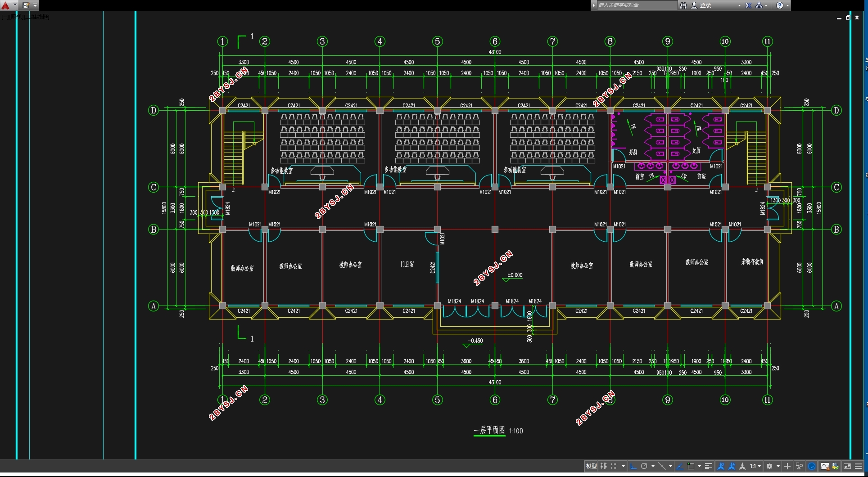Click the trusted DWG status icon
This screenshot has height=477, width=868.
[836, 466]
